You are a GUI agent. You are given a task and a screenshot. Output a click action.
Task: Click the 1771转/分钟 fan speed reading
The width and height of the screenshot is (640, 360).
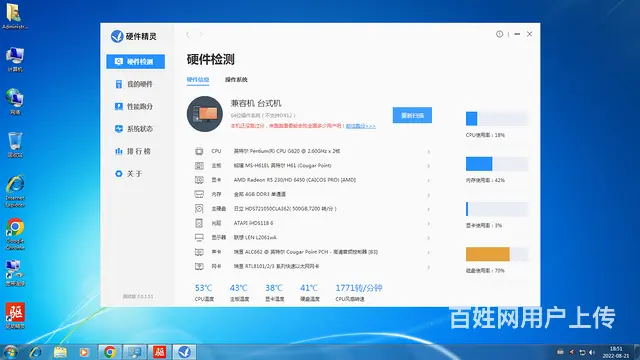click(x=359, y=288)
